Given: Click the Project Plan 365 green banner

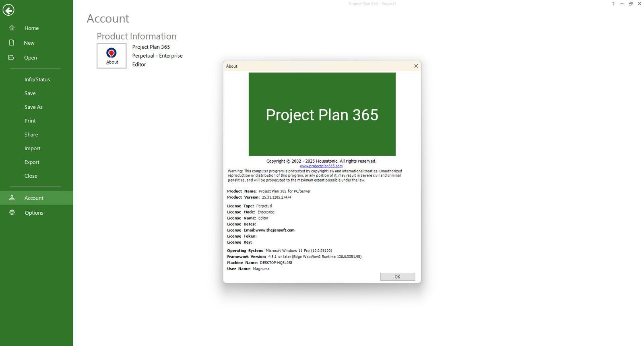Looking at the screenshot, I should click(x=322, y=114).
